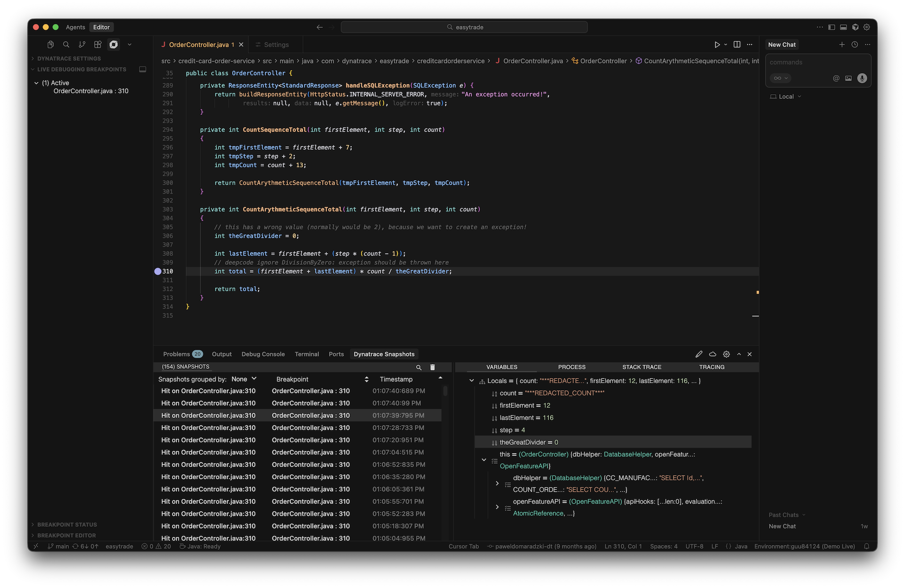Activate voice input with the microphone icon
The height and width of the screenshot is (588, 905).
click(863, 78)
